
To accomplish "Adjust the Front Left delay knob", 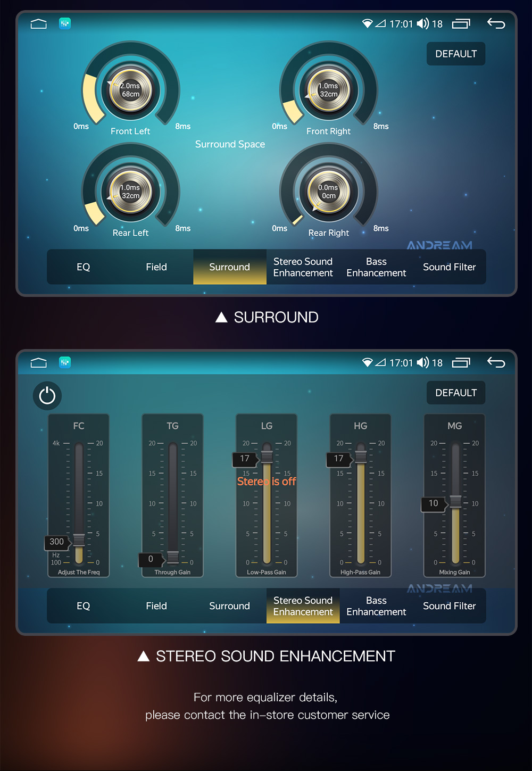I will pos(130,90).
